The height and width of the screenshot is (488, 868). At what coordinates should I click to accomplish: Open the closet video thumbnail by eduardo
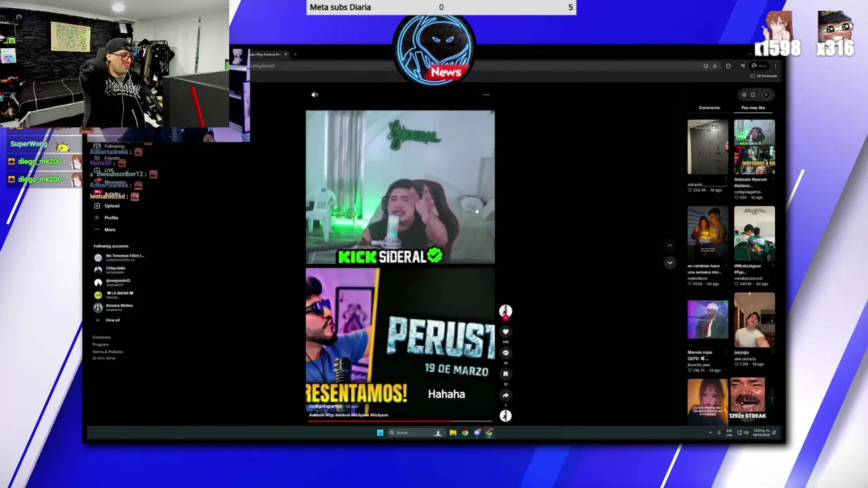pos(707,147)
